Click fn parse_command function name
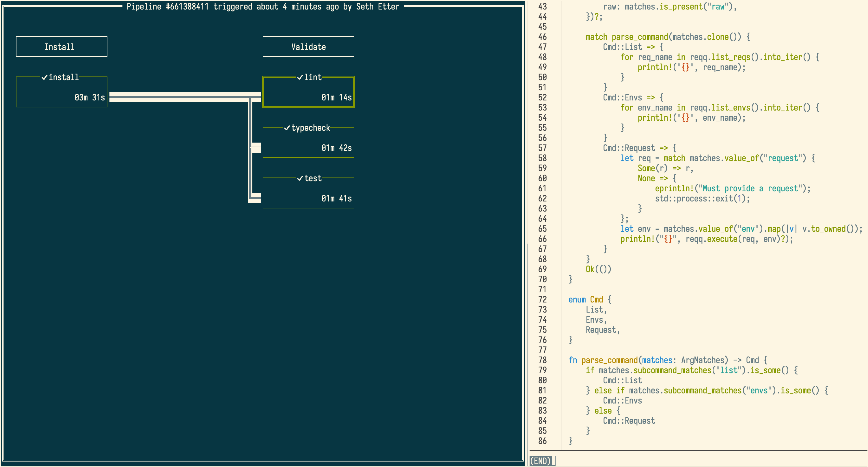The width and height of the screenshot is (868, 467). point(609,360)
